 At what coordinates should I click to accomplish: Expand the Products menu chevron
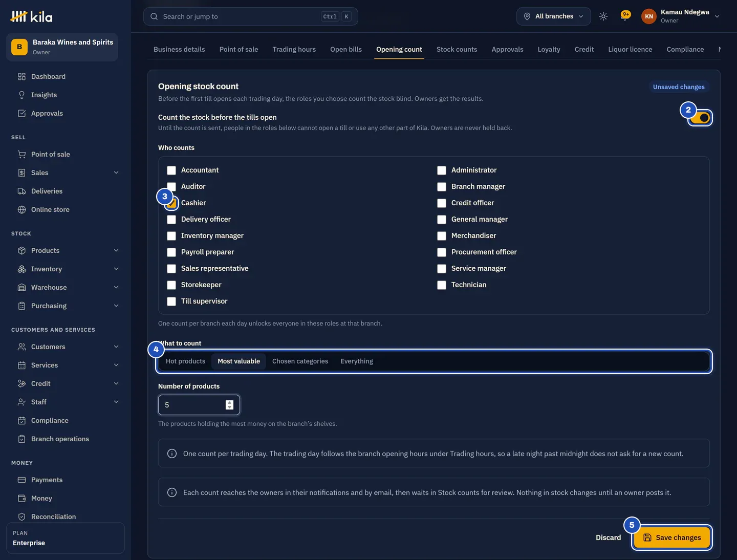(x=116, y=250)
